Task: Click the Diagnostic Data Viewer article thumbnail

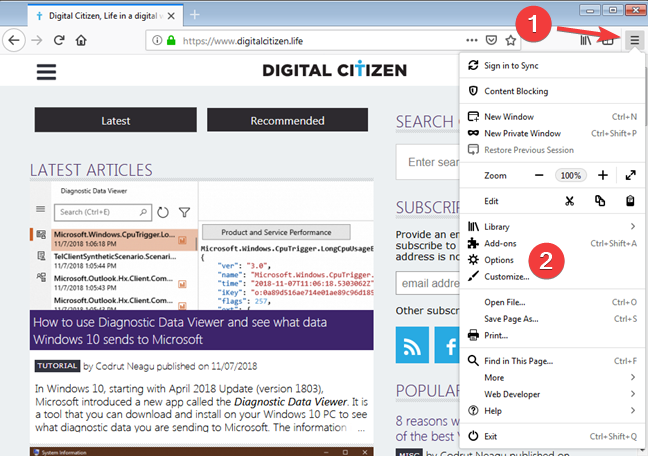Action: point(202,246)
